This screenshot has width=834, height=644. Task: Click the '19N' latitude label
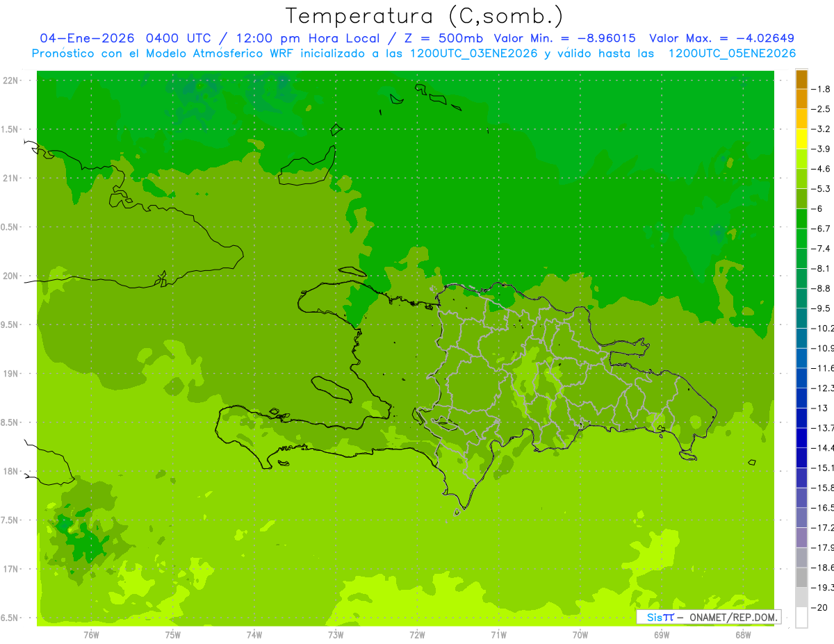click(10, 374)
